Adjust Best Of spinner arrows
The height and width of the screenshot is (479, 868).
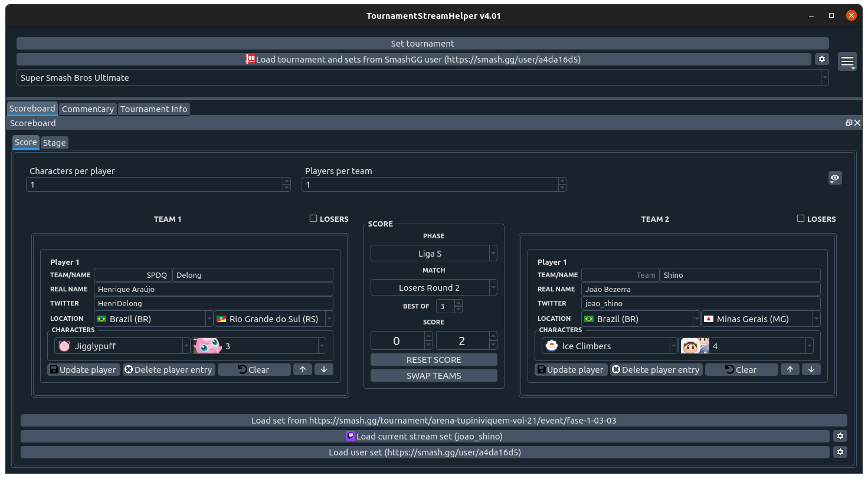pyautogui.click(x=458, y=306)
